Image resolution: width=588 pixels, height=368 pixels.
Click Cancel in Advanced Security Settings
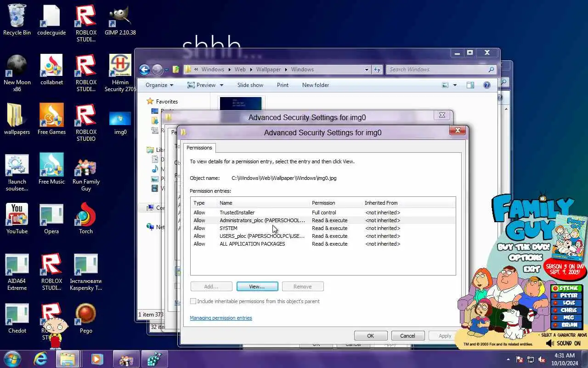point(407,336)
